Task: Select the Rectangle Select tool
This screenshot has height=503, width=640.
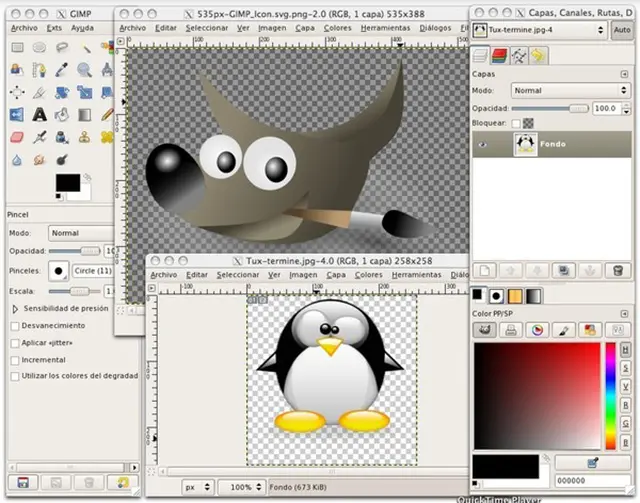Action: (x=17, y=47)
